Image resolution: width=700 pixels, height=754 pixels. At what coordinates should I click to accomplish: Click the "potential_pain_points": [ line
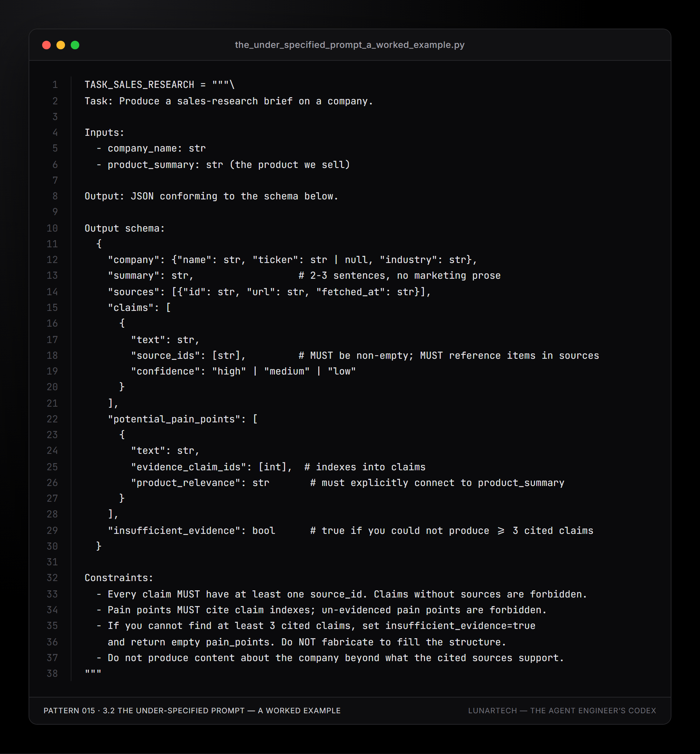182,419
